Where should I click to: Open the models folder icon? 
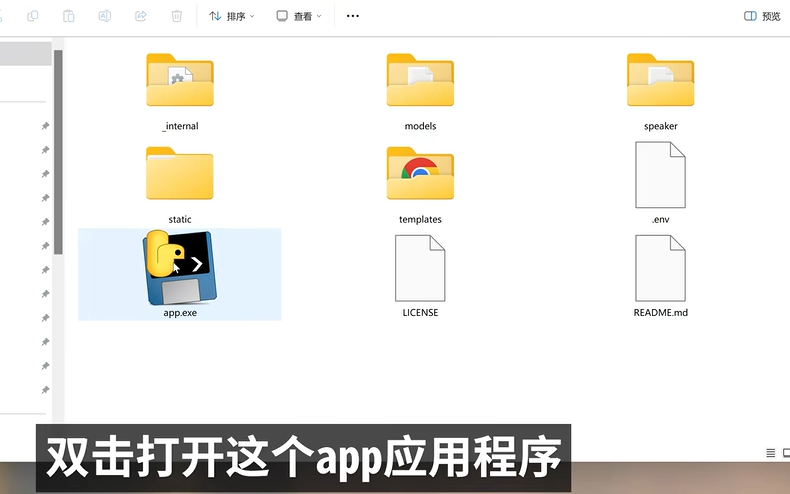[x=420, y=80]
